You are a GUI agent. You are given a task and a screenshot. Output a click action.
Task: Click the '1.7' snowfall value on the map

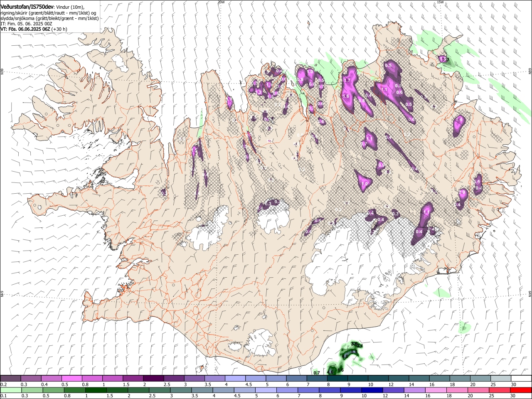click(x=347, y=81)
